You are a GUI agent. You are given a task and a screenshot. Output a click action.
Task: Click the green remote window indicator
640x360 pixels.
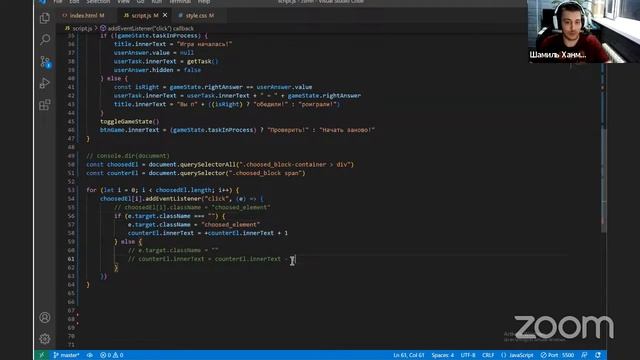click(x=41, y=355)
